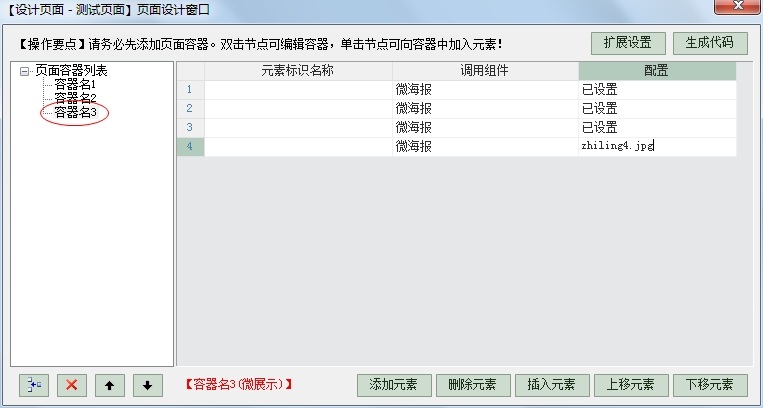
Task: Click the 插入元素 button
Action: point(552,385)
